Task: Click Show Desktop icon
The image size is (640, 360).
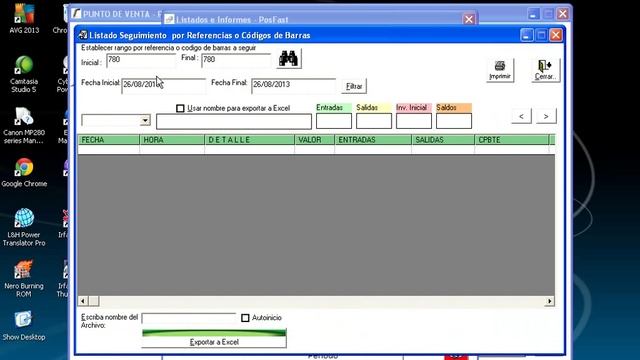Action: [x=24, y=326]
